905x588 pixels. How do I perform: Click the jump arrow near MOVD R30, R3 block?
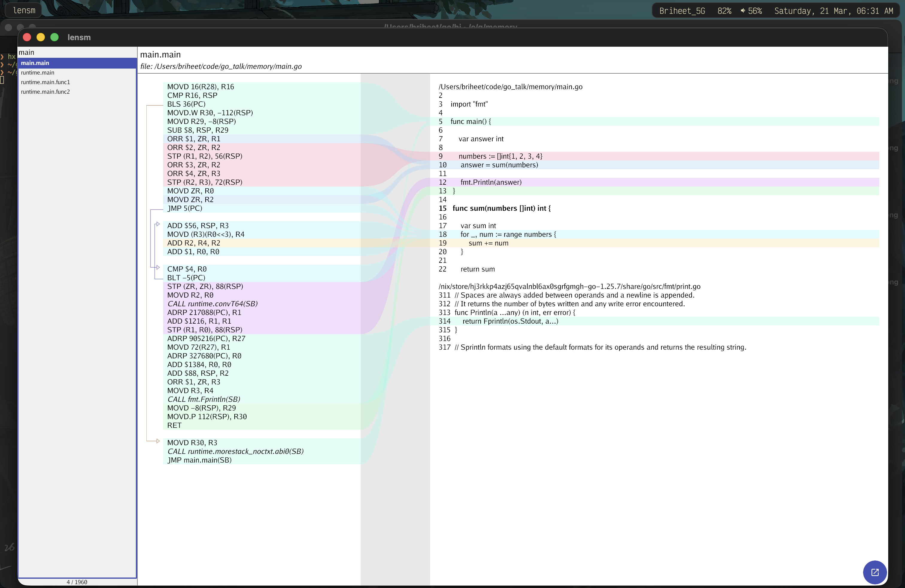tap(157, 441)
